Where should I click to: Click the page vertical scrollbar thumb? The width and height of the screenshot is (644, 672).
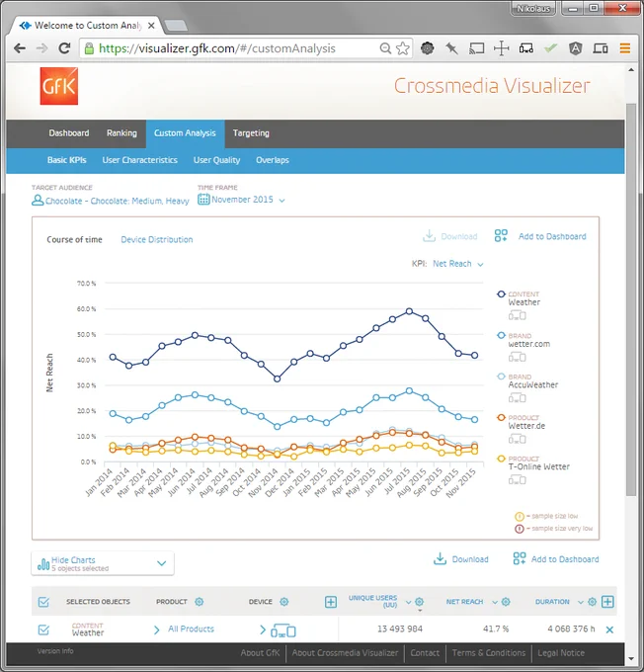[631, 300]
